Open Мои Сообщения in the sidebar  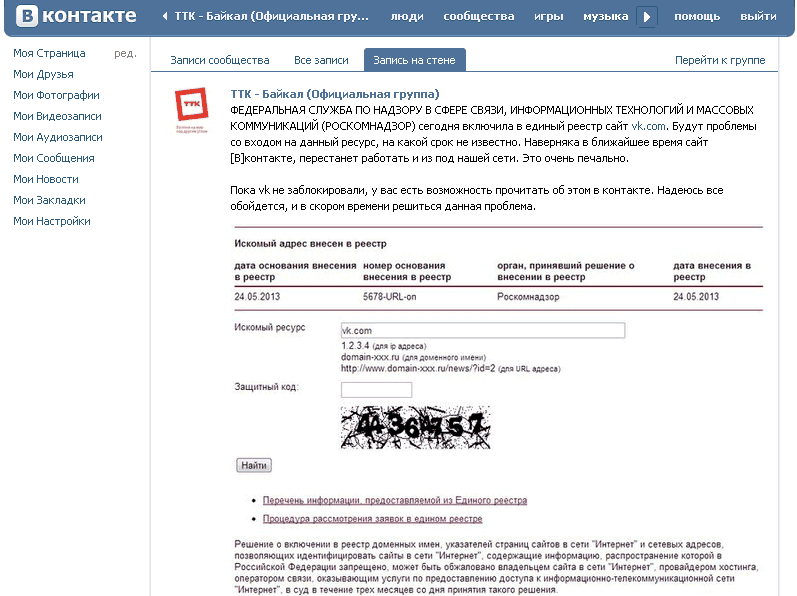pos(54,158)
